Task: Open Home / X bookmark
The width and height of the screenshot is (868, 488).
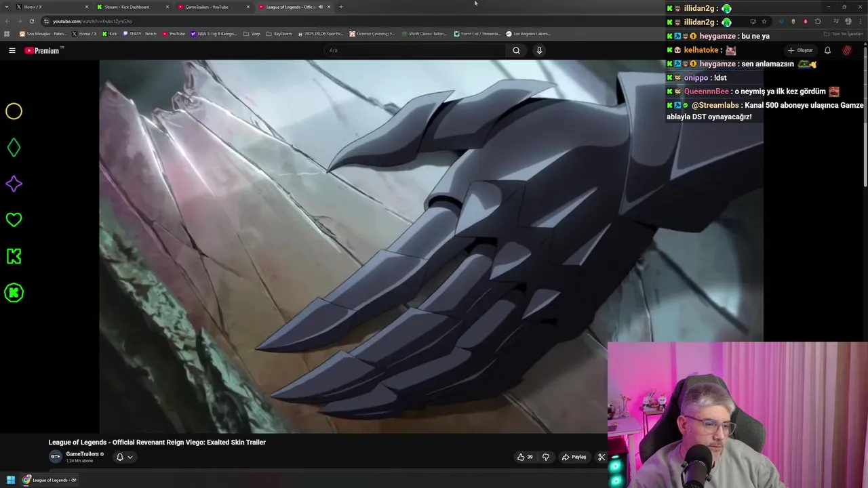Action: coord(84,34)
